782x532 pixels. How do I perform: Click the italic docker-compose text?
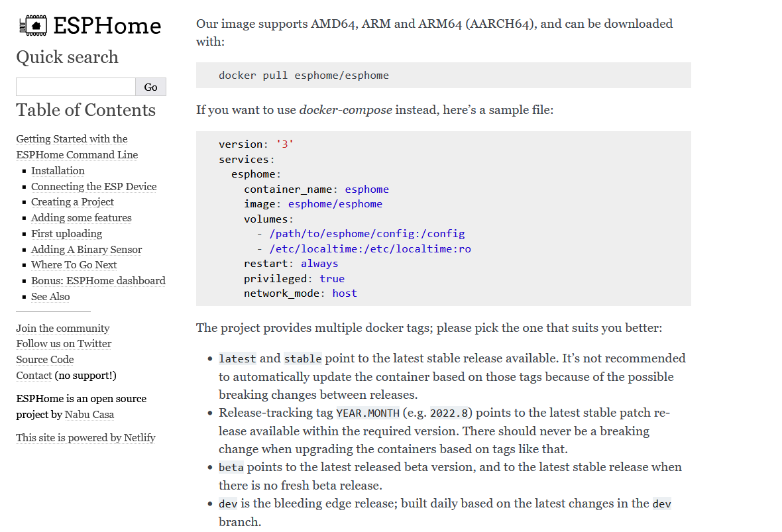point(346,110)
